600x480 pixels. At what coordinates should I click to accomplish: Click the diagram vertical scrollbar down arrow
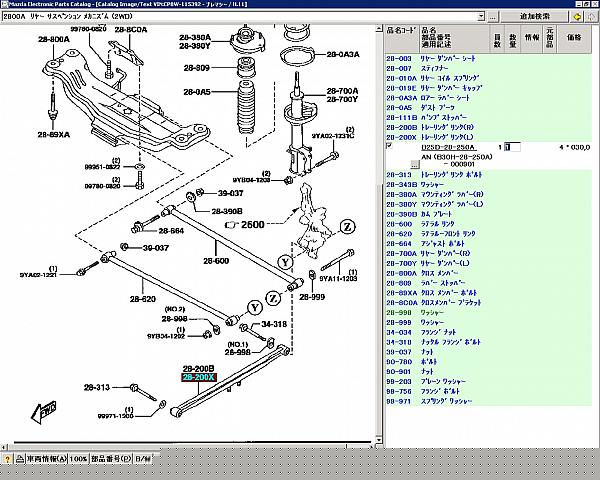378,440
